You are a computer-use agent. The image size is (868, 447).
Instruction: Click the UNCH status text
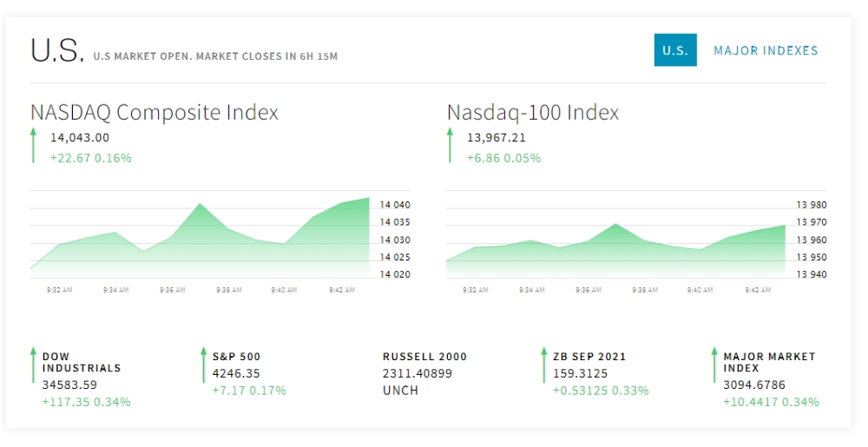400,391
